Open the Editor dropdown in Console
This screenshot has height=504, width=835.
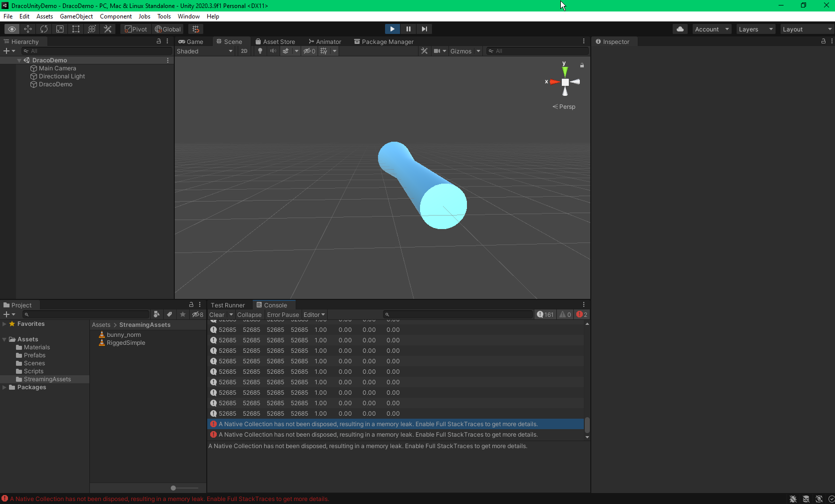click(x=314, y=314)
